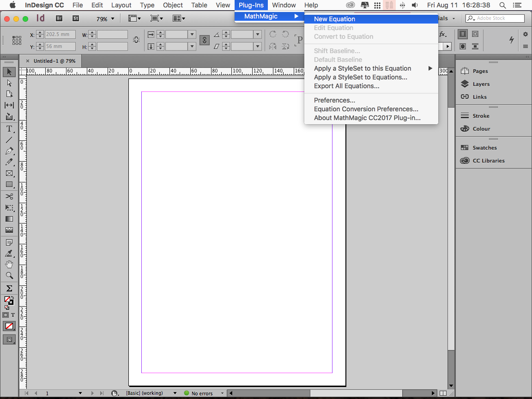The height and width of the screenshot is (399, 532).
Task: Expand the rotation angle dropdown
Action: click(258, 34)
